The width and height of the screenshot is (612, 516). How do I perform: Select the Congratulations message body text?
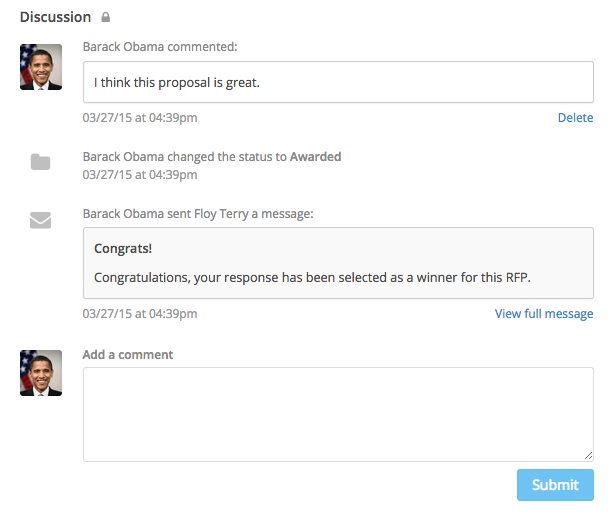coord(312,278)
